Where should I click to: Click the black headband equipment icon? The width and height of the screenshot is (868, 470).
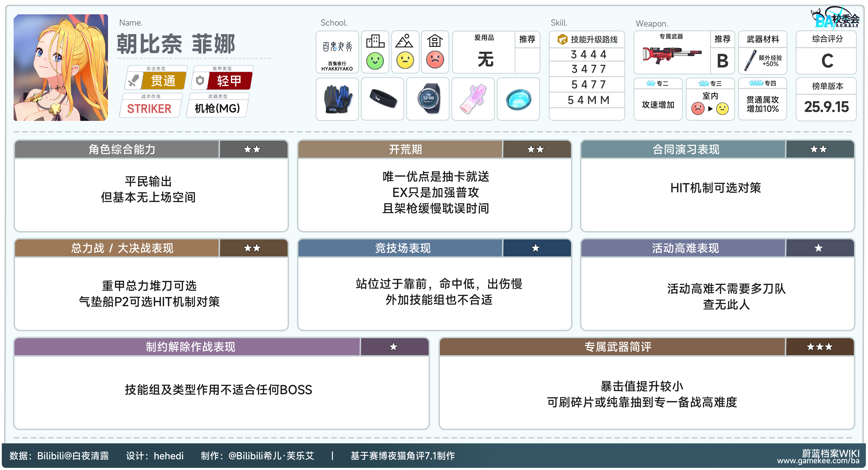383,99
